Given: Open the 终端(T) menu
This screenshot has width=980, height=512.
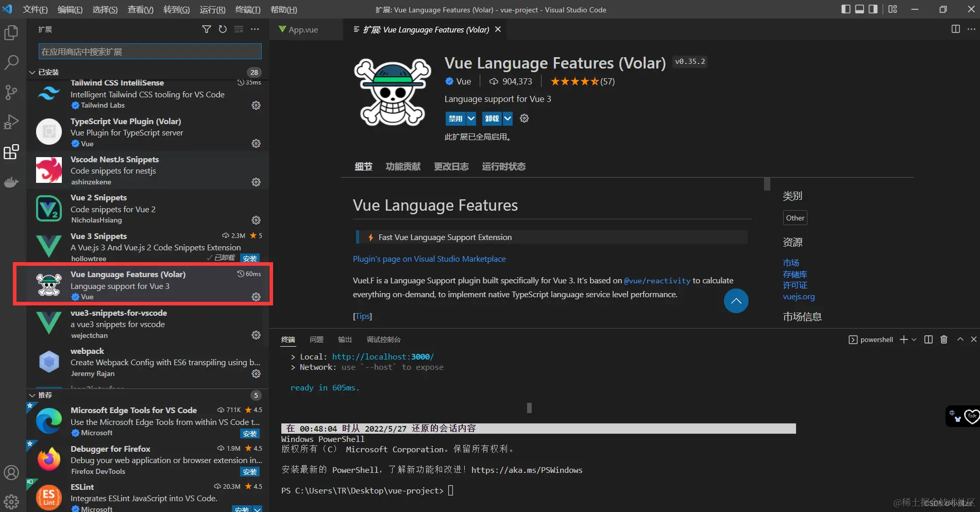Looking at the screenshot, I should click(248, 10).
